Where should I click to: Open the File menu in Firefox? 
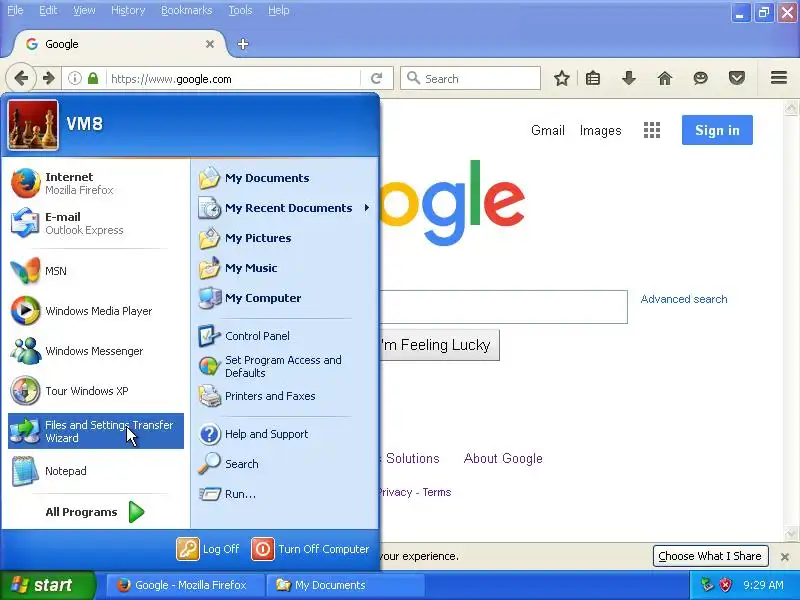point(15,10)
